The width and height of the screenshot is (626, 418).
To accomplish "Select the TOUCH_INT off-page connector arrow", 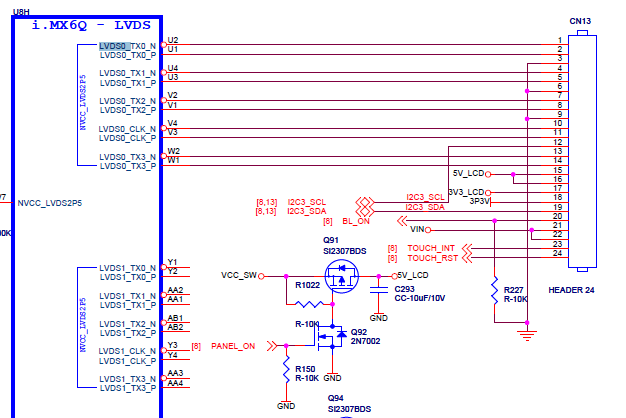I will 467,248.
